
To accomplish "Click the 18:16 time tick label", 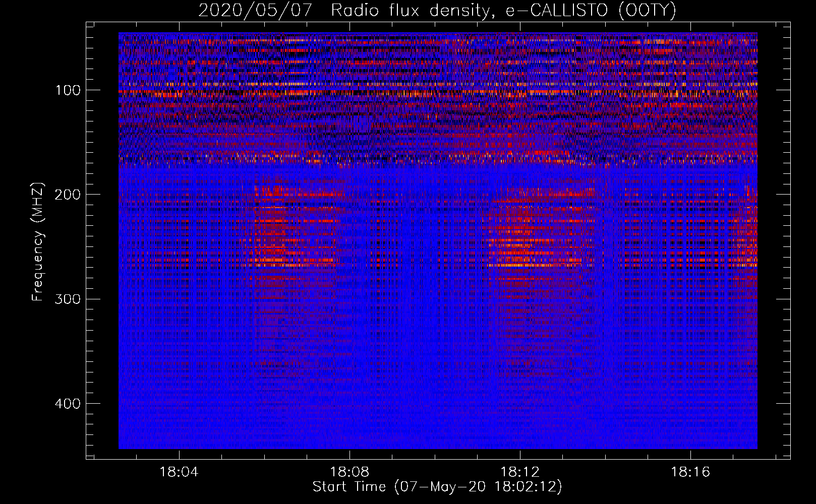I will click(x=690, y=472).
